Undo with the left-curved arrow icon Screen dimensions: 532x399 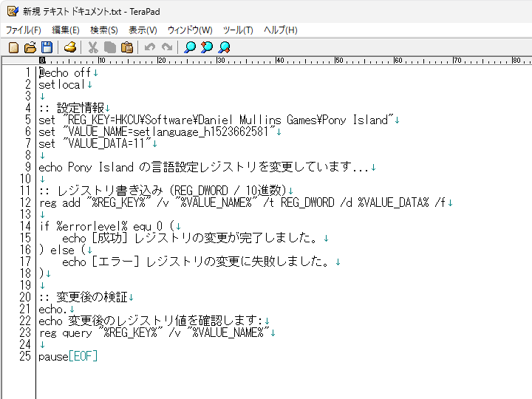(149, 47)
